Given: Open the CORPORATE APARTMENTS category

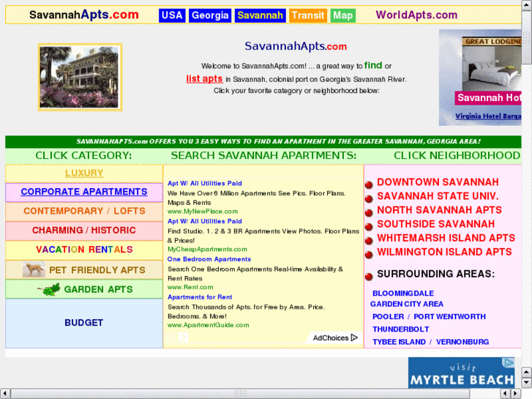Looking at the screenshot, I should (84, 192).
